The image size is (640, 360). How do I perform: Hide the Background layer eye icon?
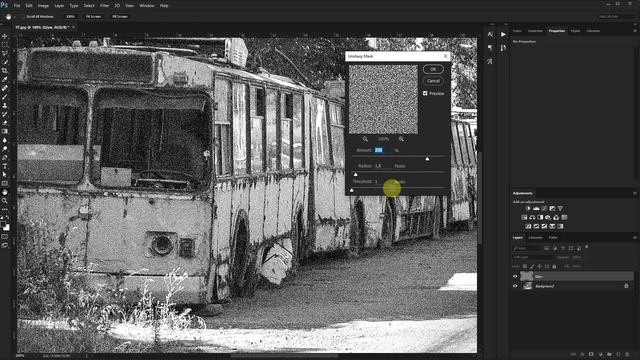[x=515, y=286]
